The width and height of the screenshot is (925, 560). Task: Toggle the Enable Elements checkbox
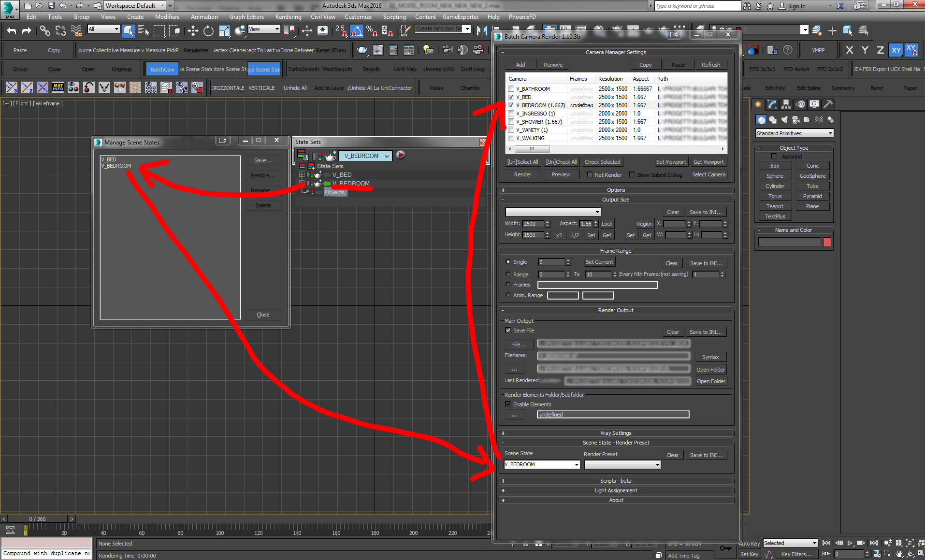click(x=508, y=404)
